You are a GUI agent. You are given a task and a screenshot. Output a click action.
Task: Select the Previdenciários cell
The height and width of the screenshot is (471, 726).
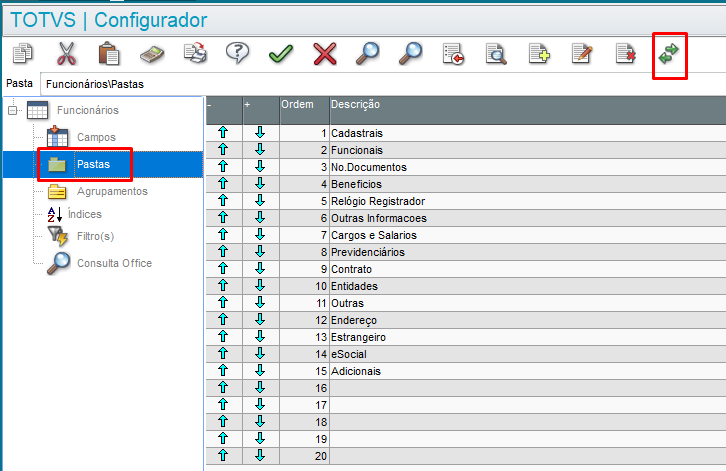(x=528, y=252)
